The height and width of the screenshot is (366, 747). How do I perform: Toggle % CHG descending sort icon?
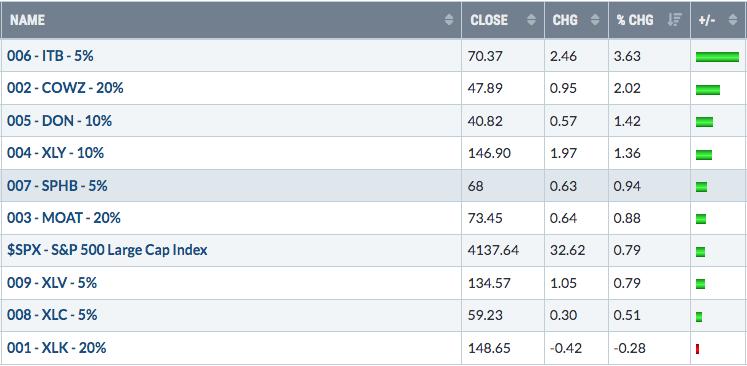pos(675,20)
